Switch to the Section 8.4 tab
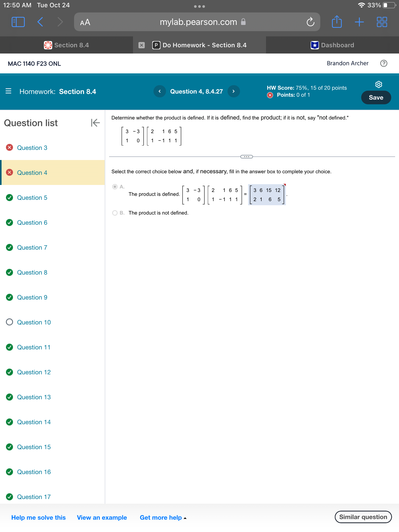Screen dimensions: 399x532 pos(66,45)
